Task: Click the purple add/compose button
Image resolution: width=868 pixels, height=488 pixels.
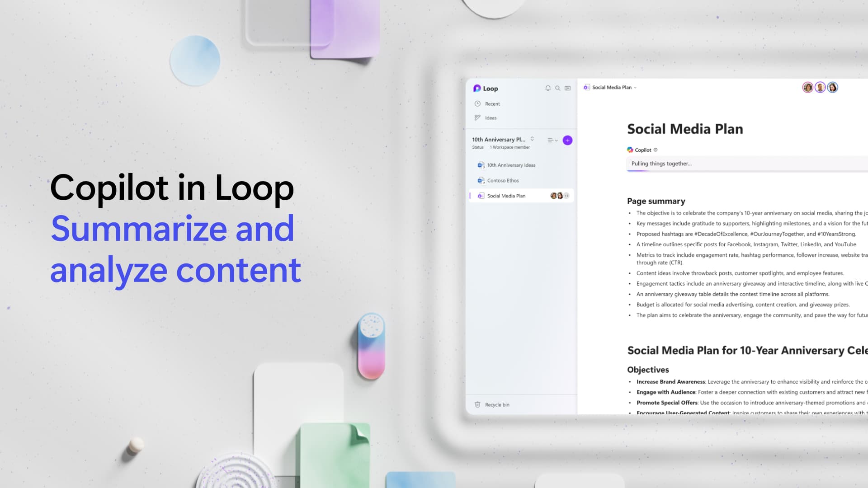Action: [x=566, y=140]
